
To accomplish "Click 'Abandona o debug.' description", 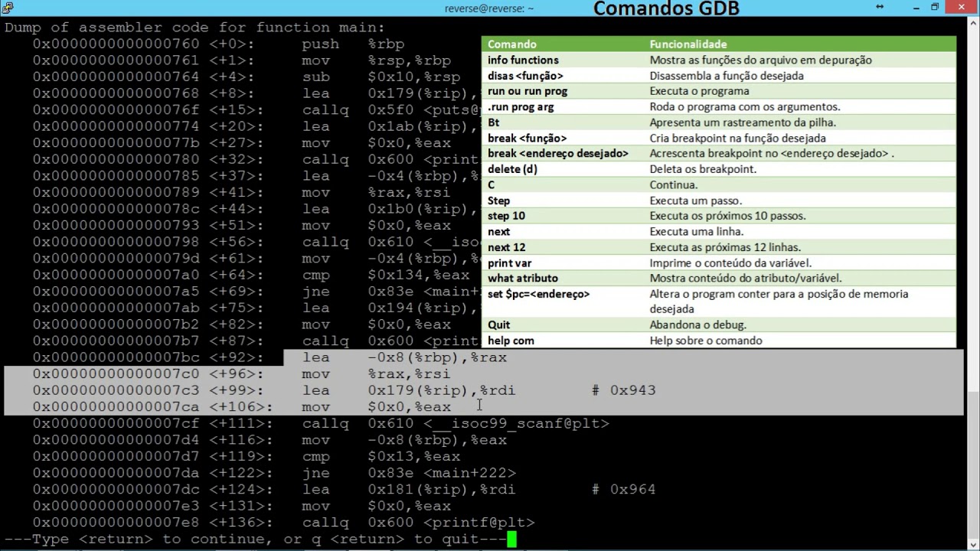I will (x=697, y=324).
